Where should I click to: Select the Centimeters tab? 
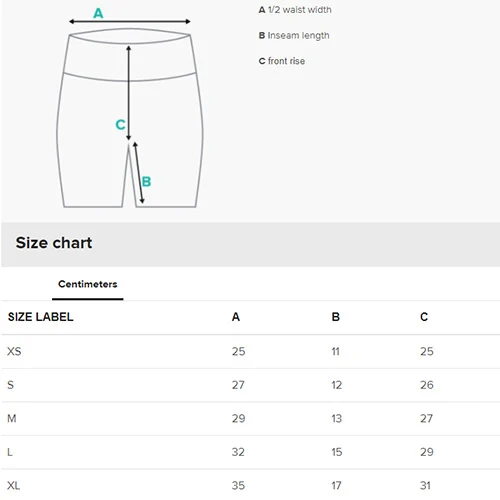(x=88, y=284)
